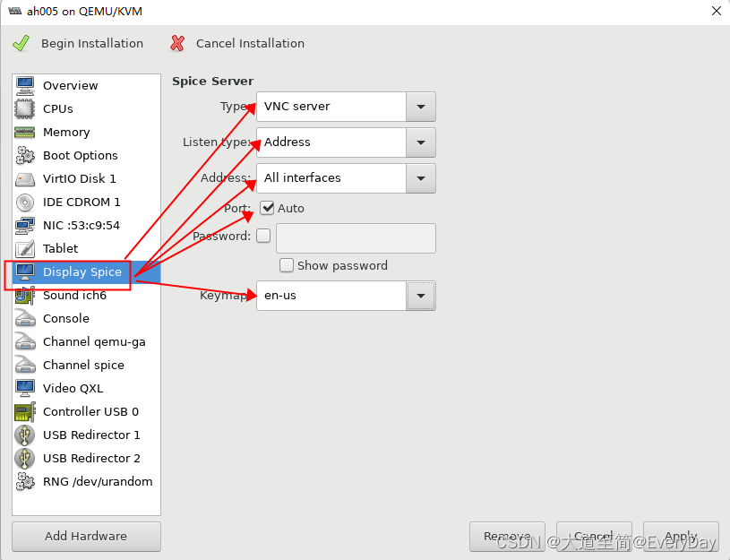Select Overview in the hardware list
This screenshot has width=730, height=560.
[x=87, y=85]
